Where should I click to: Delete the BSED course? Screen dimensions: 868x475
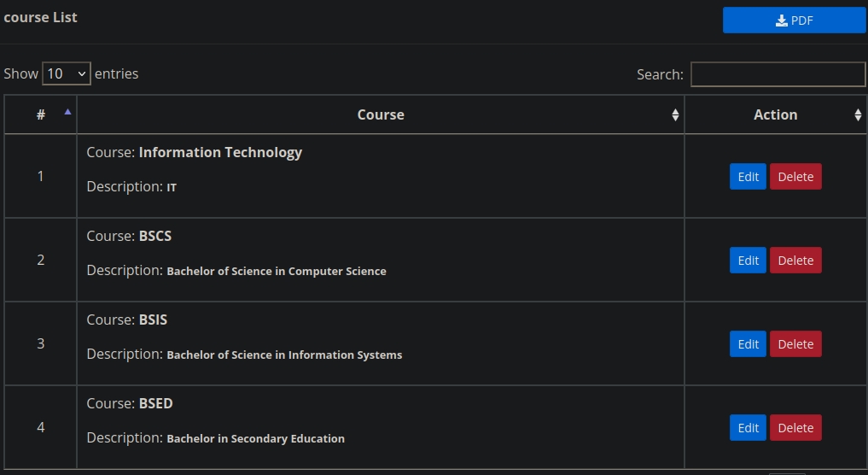[795, 428]
